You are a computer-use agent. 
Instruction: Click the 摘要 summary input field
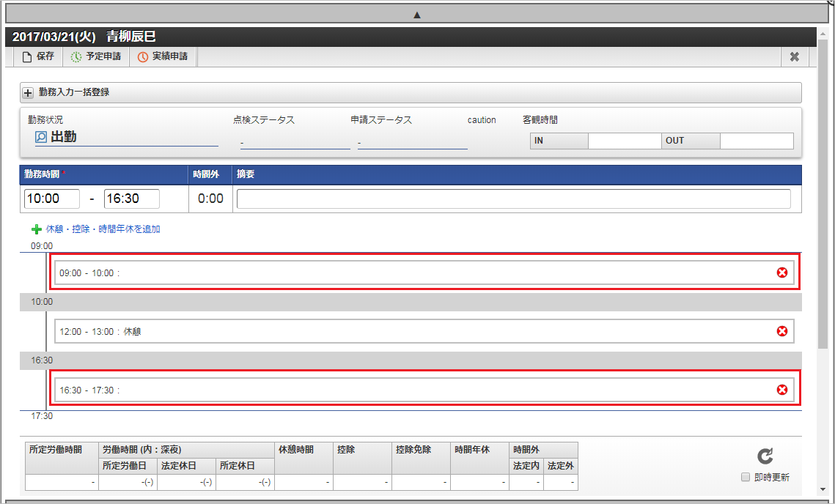[513, 199]
